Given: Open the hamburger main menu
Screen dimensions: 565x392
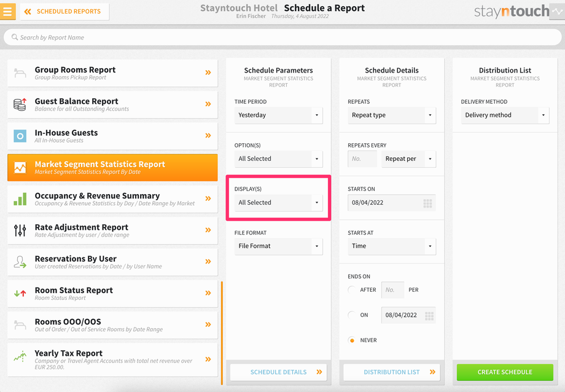Looking at the screenshot, I should (7, 11).
